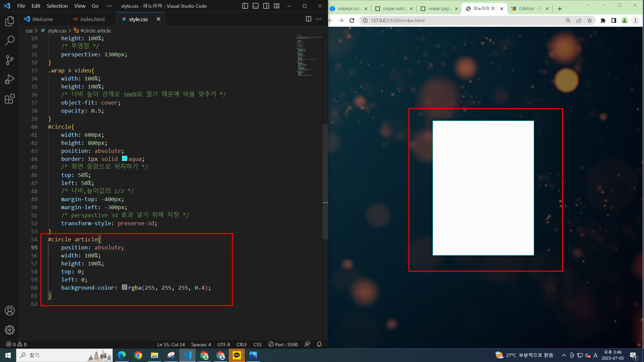Open the Extensions view
Image resolution: width=644 pixels, height=362 pixels.
coord(10,99)
